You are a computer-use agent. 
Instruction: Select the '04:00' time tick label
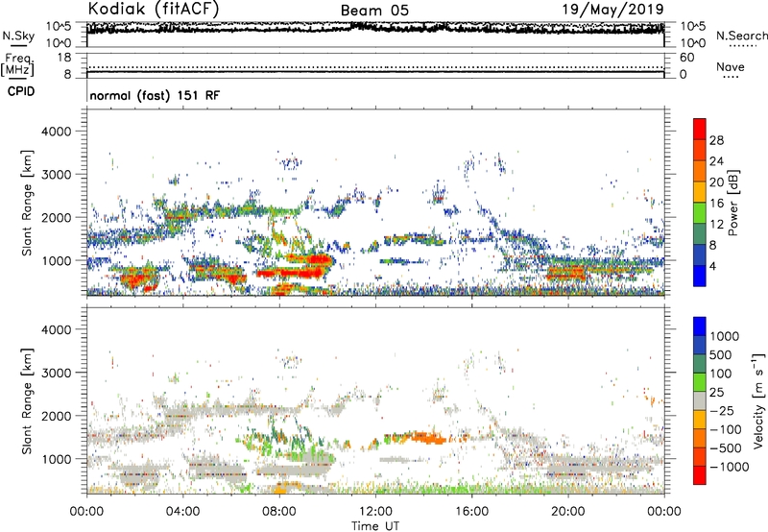[x=182, y=512]
